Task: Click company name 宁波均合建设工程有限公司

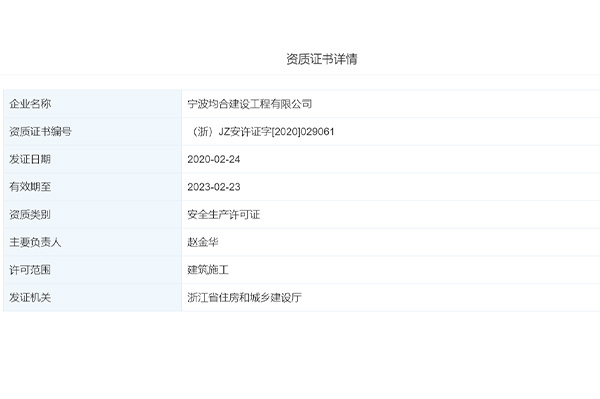Action: [x=249, y=104]
